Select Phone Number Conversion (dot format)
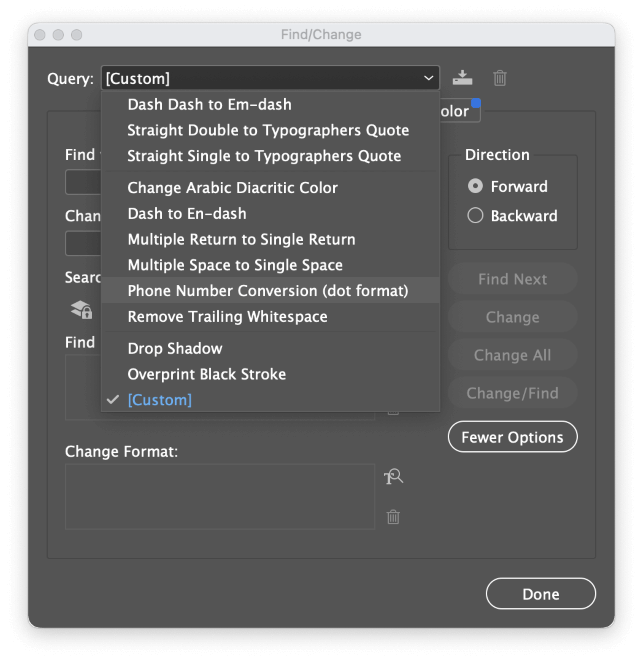The image size is (643, 661). [x=270, y=290]
